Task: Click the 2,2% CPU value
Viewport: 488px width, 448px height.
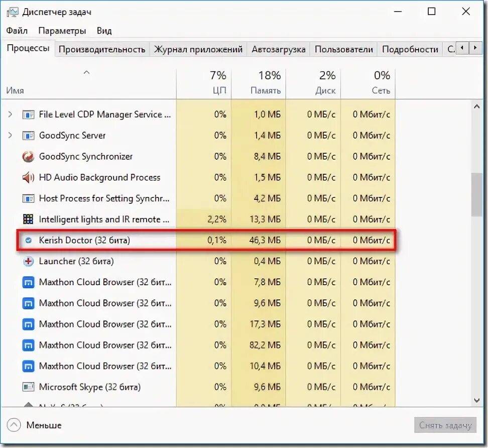Action: 216,219
